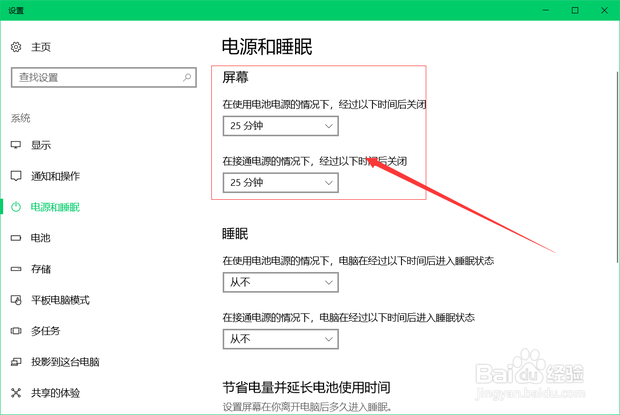Image resolution: width=620 pixels, height=415 pixels.
Task: Open the 存储 settings page
Action: [x=41, y=269]
